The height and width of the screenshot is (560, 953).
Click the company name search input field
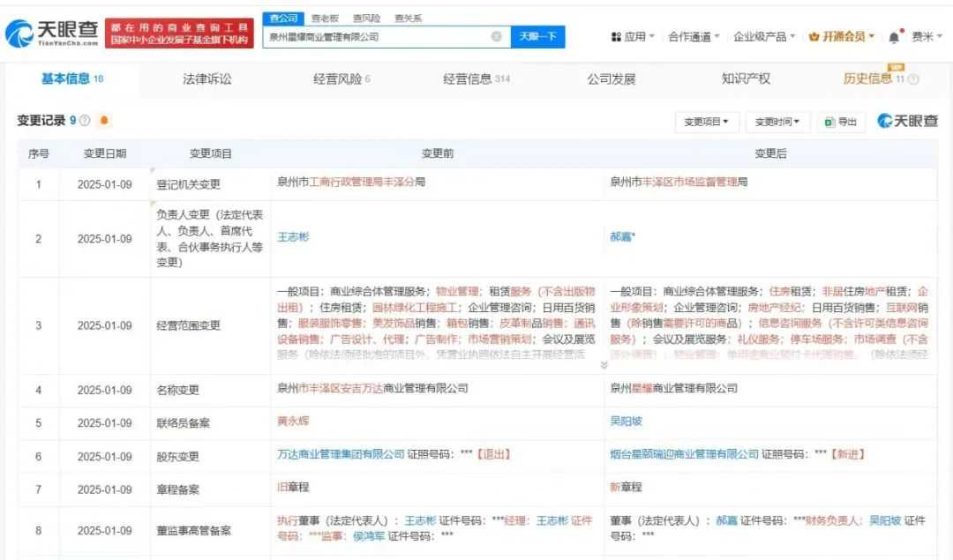tap(375, 37)
